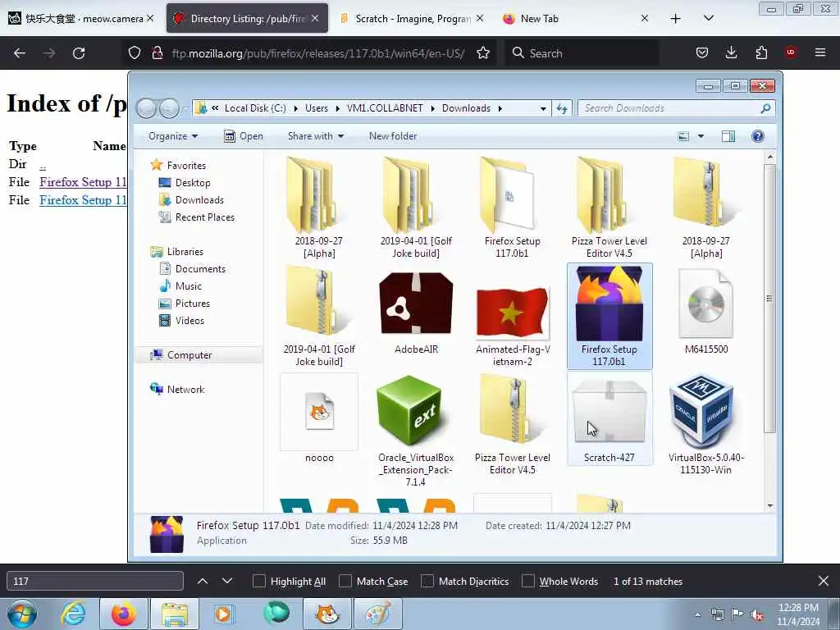Select Scratch-427 installer package
Screen dimensions: 840x630
point(609,419)
